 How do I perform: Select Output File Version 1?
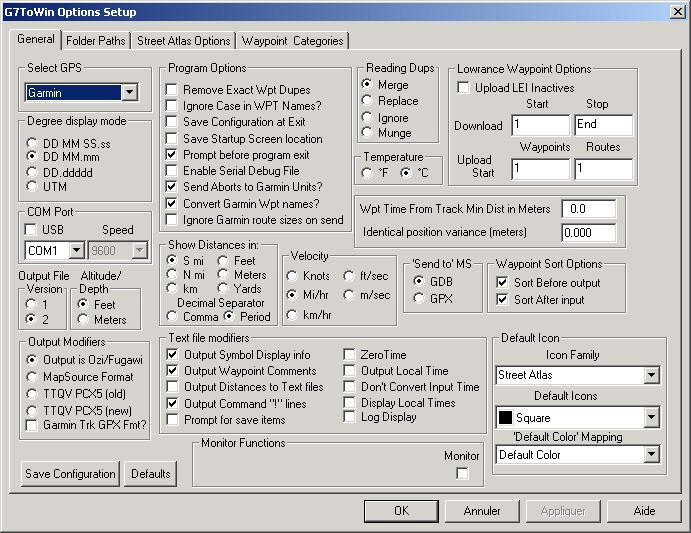[31, 304]
